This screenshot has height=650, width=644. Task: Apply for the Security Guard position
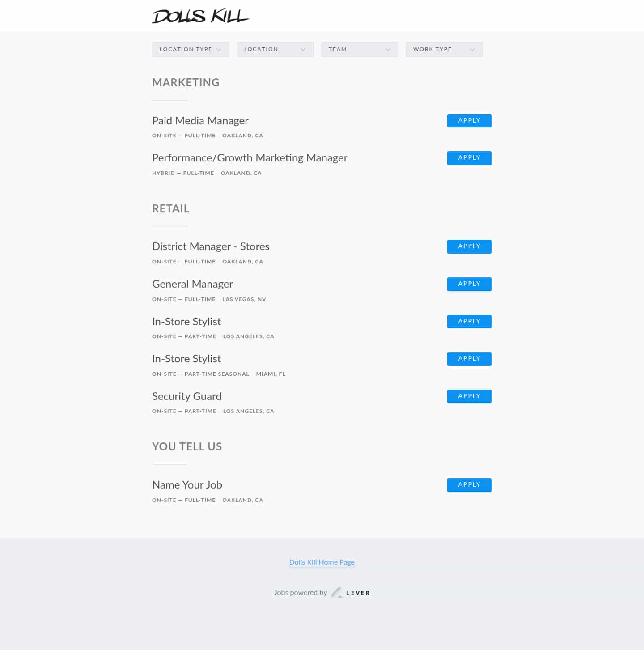tap(469, 396)
